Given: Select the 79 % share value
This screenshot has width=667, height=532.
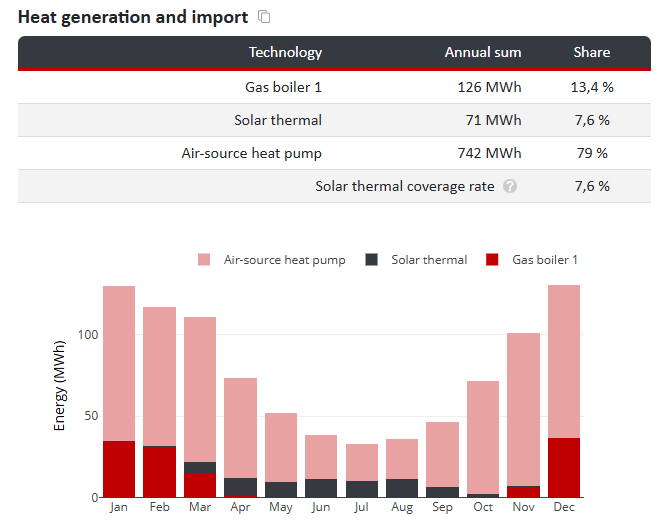Looking at the screenshot, I should pyautogui.click(x=592, y=154).
